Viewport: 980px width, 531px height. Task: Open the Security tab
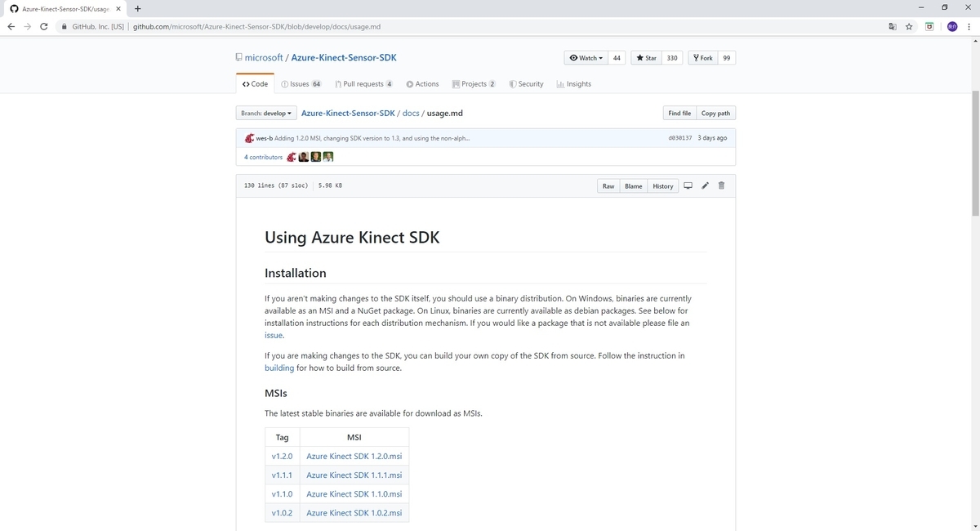526,84
